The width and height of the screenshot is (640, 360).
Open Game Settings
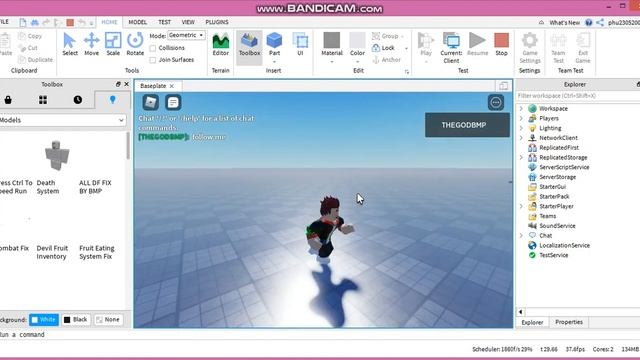[530, 48]
